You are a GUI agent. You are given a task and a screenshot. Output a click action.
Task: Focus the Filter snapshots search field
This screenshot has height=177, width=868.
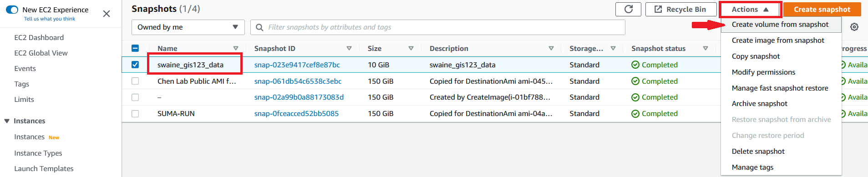[437, 27]
